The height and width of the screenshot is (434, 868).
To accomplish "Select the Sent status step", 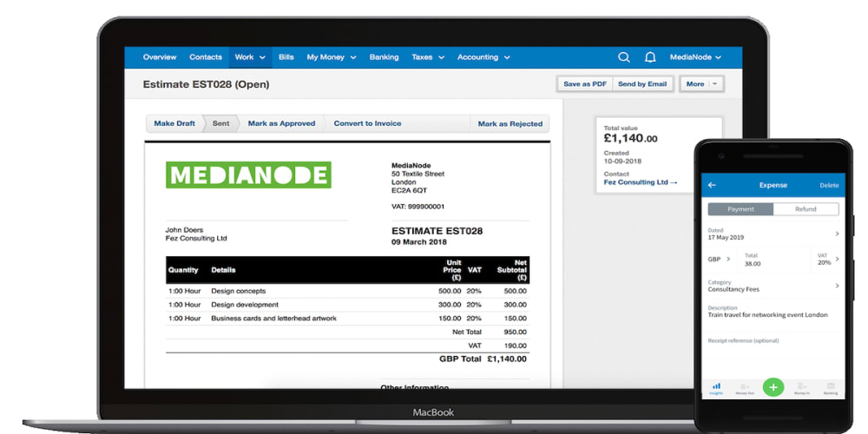I will [220, 123].
